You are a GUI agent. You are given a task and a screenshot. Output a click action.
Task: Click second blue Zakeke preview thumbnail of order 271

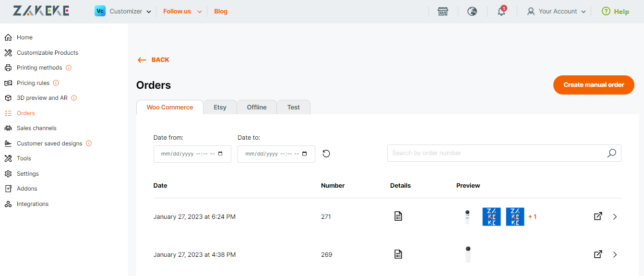point(515,216)
